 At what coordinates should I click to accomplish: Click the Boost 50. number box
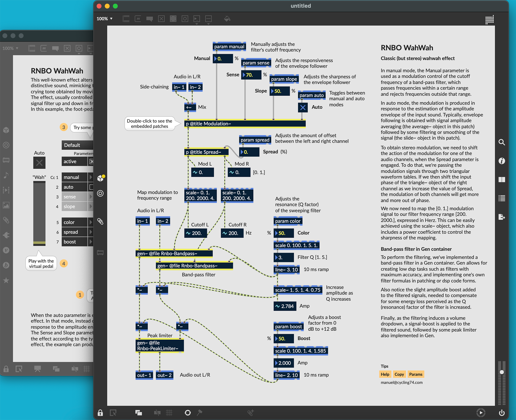pyautogui.click(x=284, y=339)
